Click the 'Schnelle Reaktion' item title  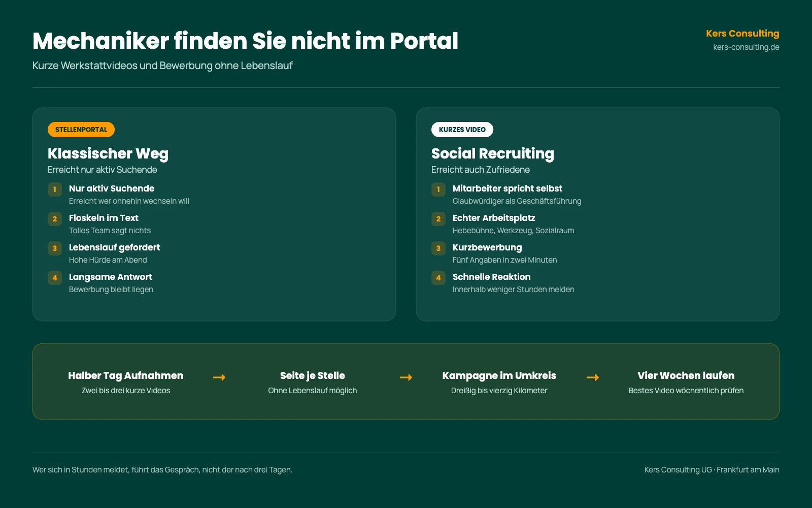(492, 277)
